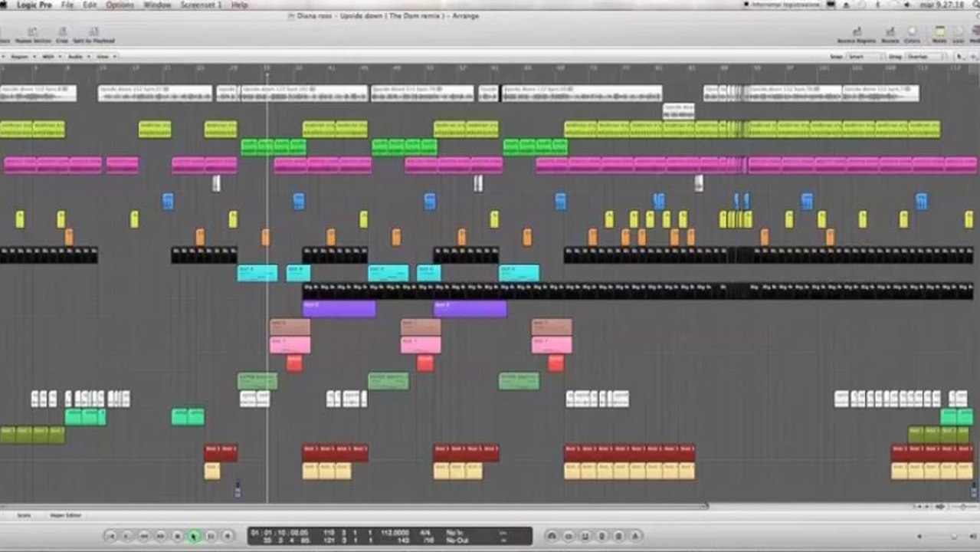The width and height of the screenshot is (980, 552).
Task: Click Interrompi registrazione in menu bar
Action: tap(785, 5)
